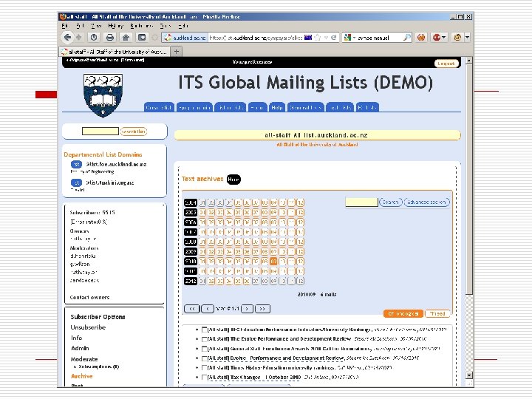
Task: Open the History clock toolbar icon
Action: click(x=94, y=38)
